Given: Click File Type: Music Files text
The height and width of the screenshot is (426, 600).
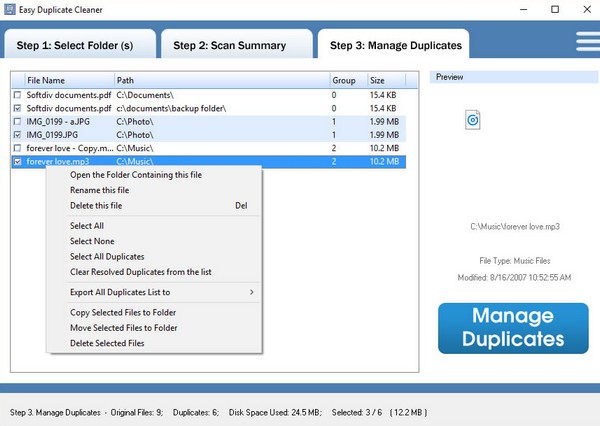Looking at the screenshot, I should [x=515, y=261].
